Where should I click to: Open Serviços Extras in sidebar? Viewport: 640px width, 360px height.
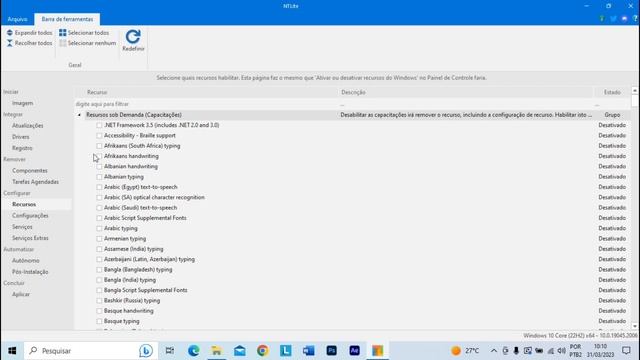(30, 238)
